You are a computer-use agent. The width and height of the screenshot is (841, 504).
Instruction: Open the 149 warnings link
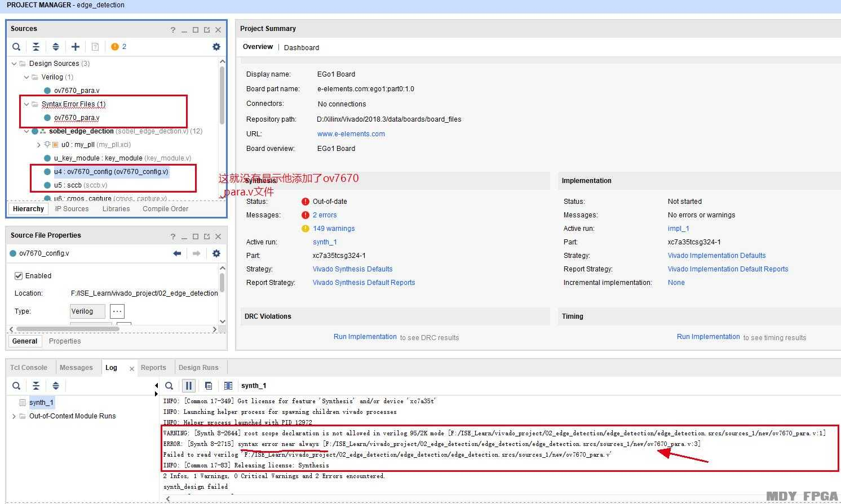tap(334, 229)
